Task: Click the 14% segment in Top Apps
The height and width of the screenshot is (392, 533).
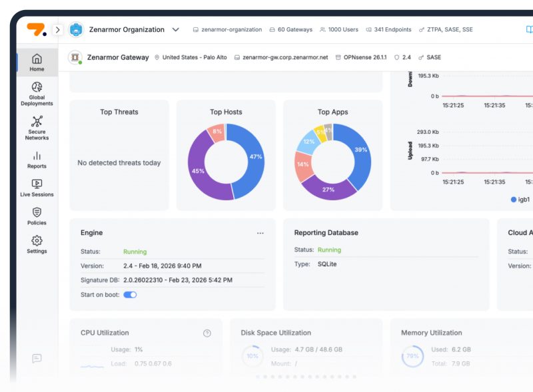Action: [x=302, y=164]
